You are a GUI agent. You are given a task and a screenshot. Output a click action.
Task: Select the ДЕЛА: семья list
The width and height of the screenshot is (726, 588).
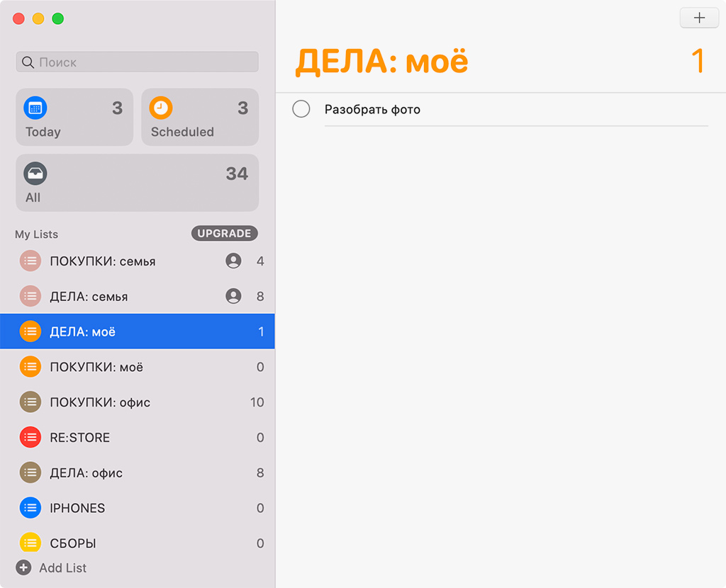(x=138, y=296)
